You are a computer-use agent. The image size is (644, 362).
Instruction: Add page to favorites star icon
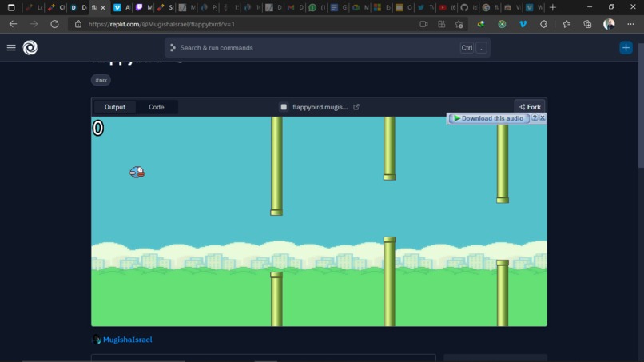point(459,24)
